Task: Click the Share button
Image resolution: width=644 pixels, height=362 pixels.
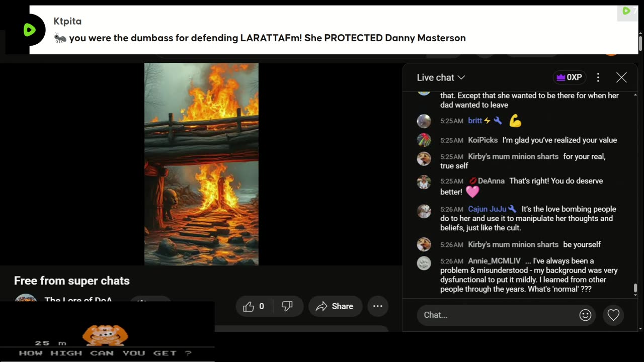Action: tap(335, 306)
